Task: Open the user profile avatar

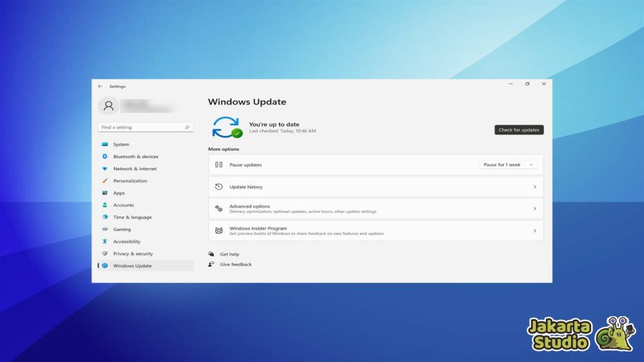Action: [108, 106]
